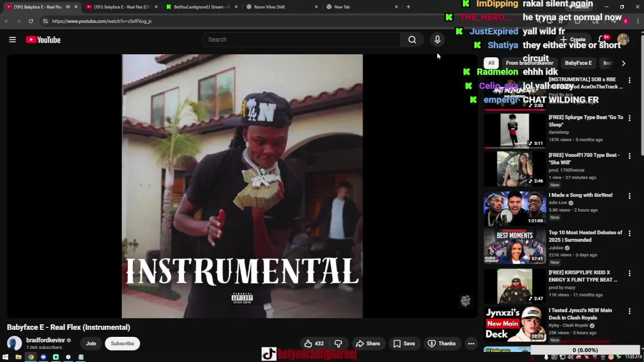This screenshot has width=644, height=362.
Task: Open Jubilee Best Moments thumbnail
Action: [x=515, y=246]
